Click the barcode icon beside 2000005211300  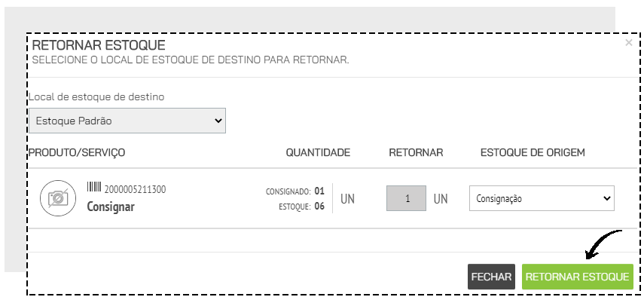click(93, 188)
